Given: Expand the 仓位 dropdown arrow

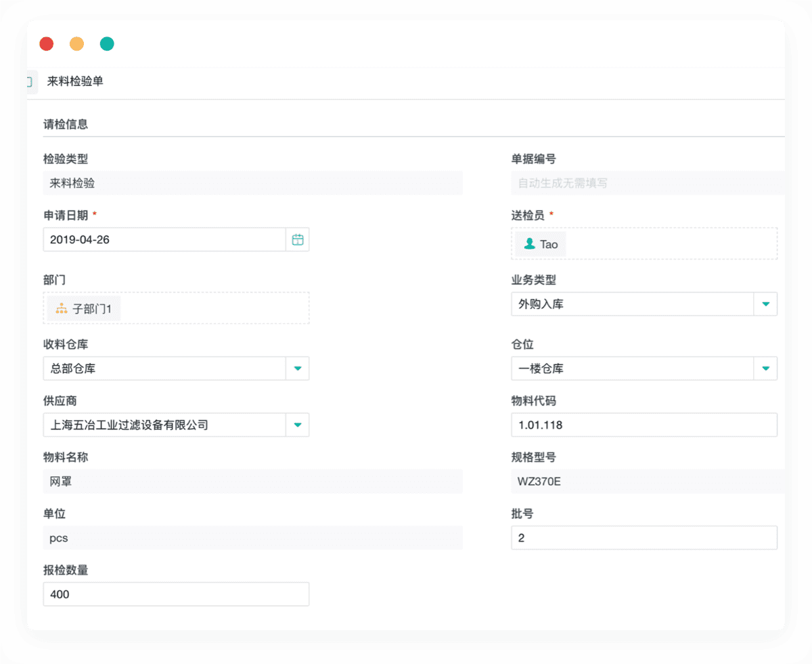Looking at the screenshot, I should click(765, 369).
